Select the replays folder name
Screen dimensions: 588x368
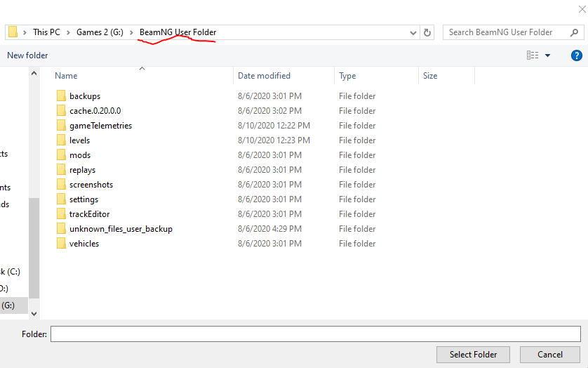click(82, 170)
